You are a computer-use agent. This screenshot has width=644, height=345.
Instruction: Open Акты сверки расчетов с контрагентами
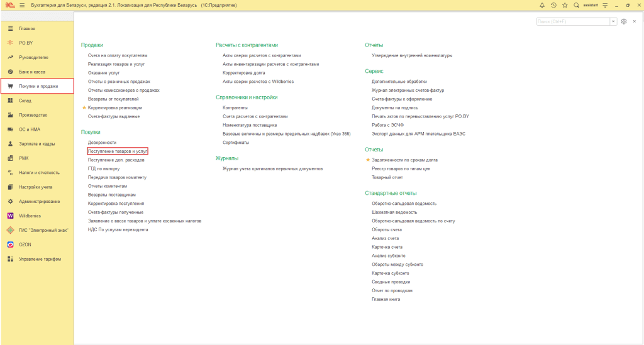[262, 55]
